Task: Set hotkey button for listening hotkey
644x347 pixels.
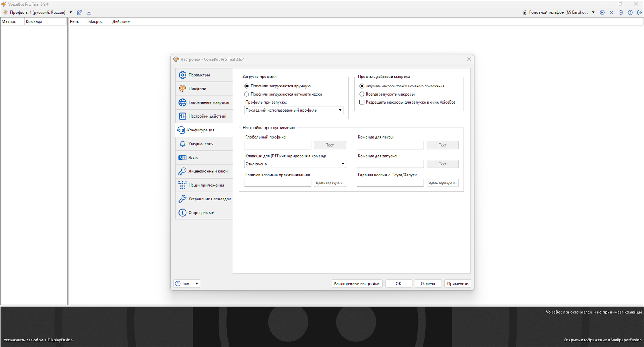Action: coord(330,183)
